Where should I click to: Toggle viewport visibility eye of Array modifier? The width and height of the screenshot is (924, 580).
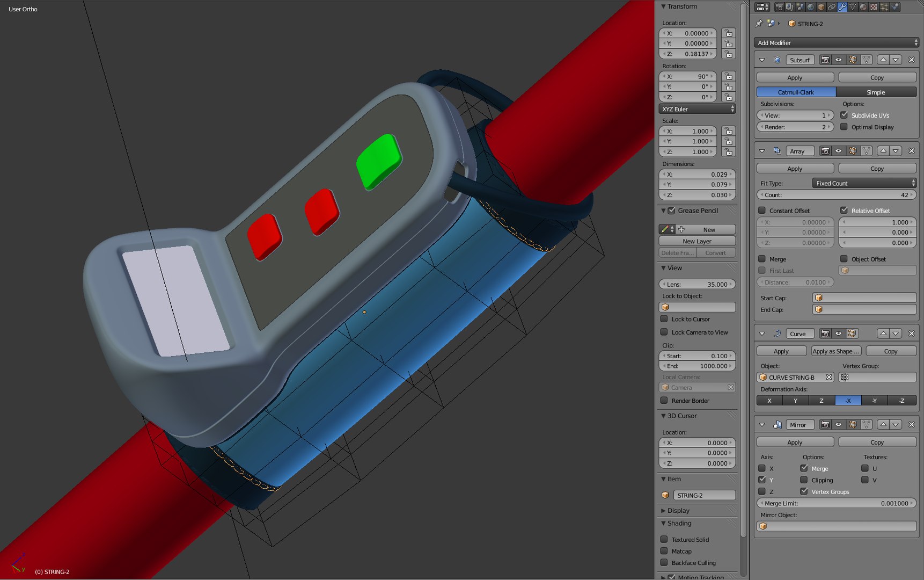click(839, 151)
